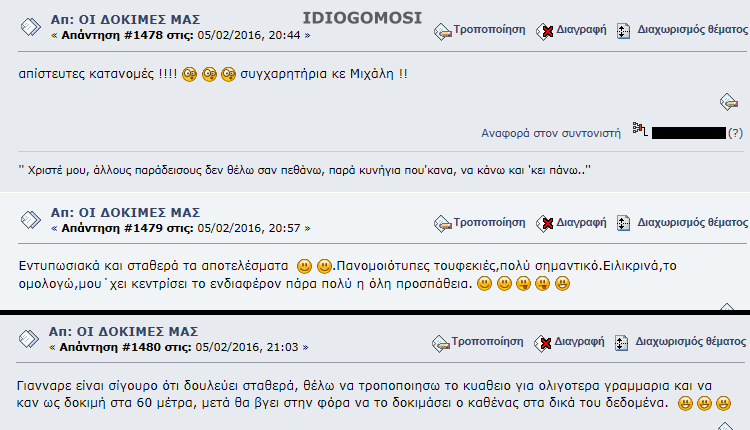Open the Αναφορά στον συντονιστή link
The image size is (750, 430).
click(551, 133)
